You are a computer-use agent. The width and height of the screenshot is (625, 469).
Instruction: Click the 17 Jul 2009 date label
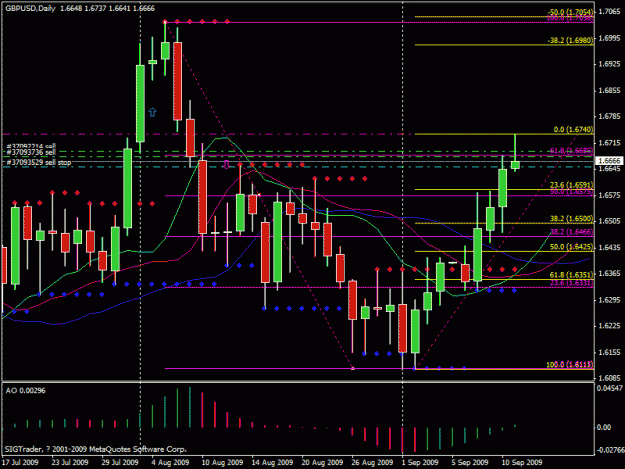[x=20, y=462]
